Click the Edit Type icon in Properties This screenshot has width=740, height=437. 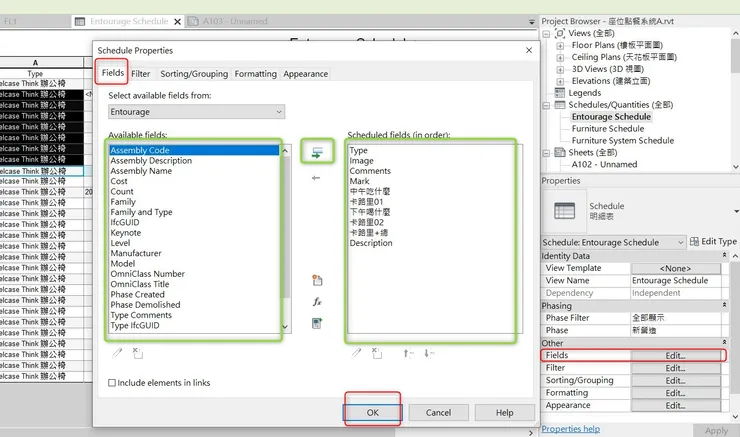point(694,242)
